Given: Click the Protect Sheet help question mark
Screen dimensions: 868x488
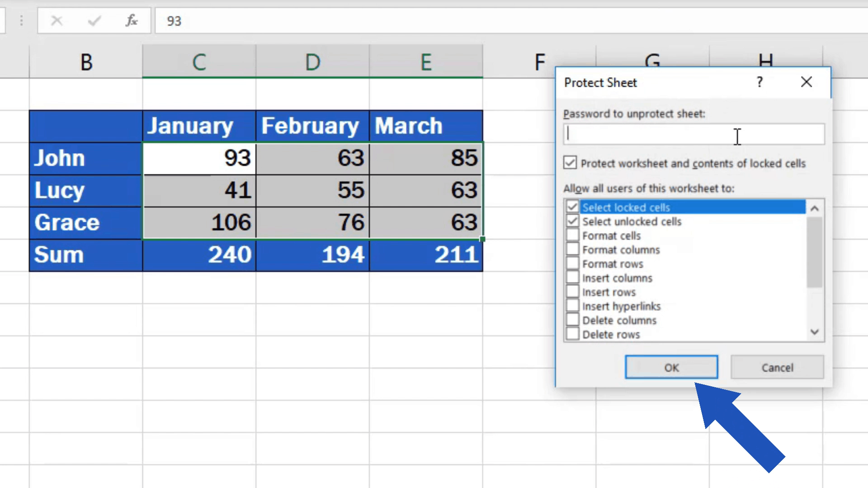Looking at the screenshot, I should (759, 82).
